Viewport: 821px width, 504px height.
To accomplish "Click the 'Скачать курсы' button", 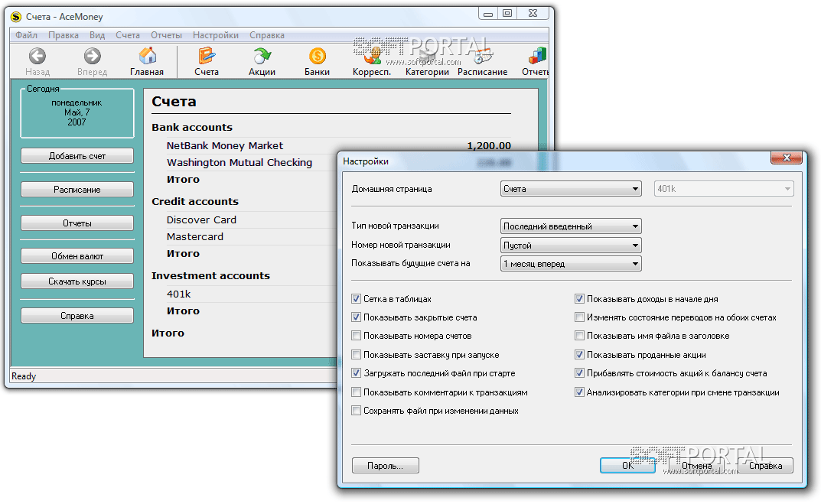I will (x=77, y=281).
